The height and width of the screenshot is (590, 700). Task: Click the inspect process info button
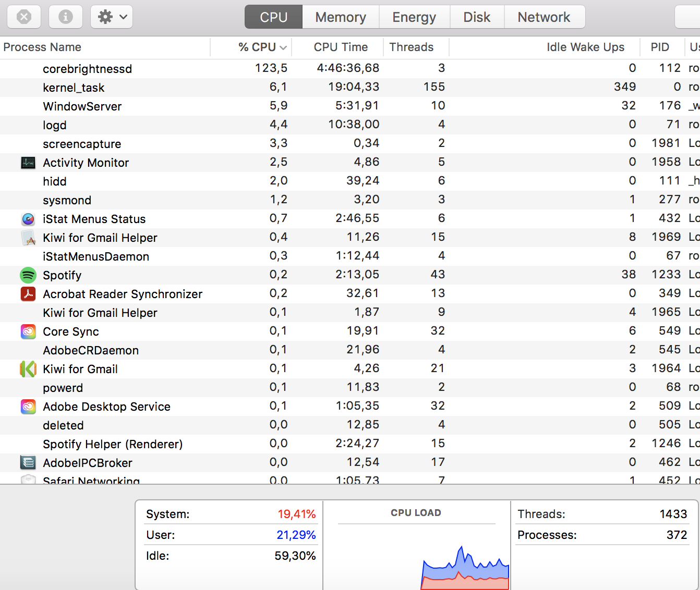click(66, 17)
